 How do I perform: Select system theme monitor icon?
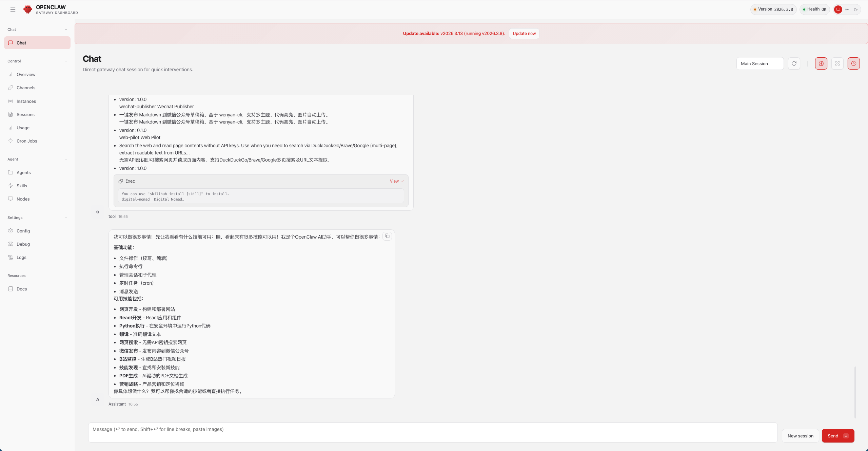coord(838,10)
